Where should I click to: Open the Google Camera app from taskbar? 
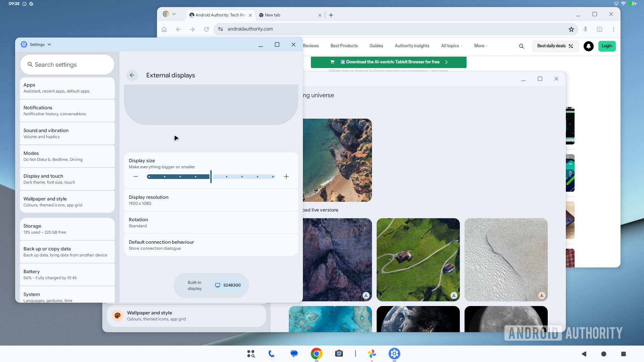(x=339, y=354)
